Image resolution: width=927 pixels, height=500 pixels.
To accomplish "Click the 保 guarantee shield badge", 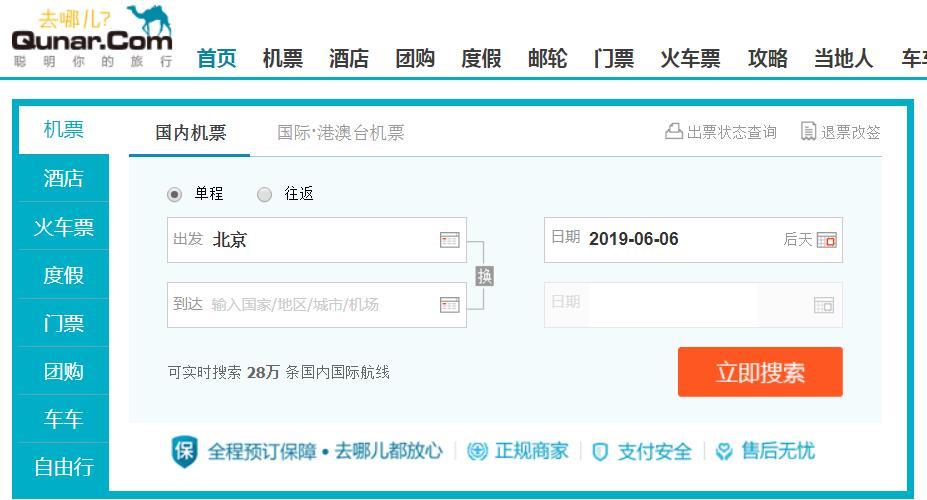I will (x=184, y=452).
